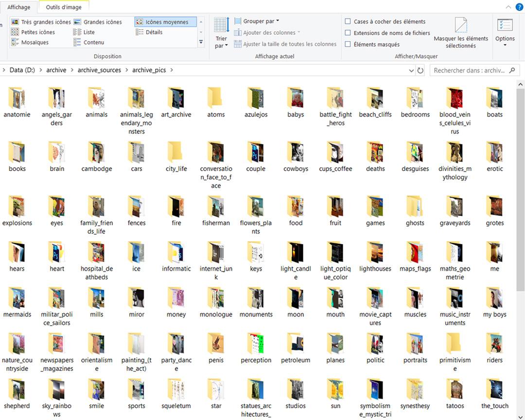Expand the address bar history dropdown
Image resolution: width=525 pixels, height=420 pixels.
[411, 70]
